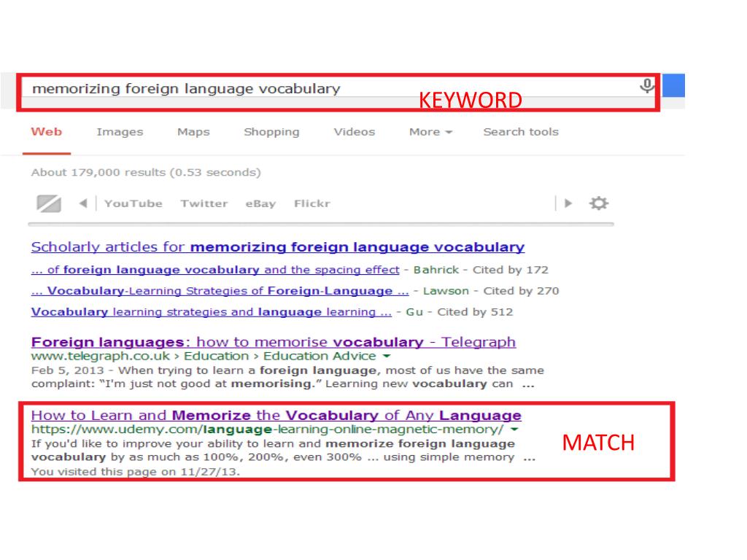Click the left arrow in the site bar
Viewport: 747px width, 560px height.
coord(83,203)
